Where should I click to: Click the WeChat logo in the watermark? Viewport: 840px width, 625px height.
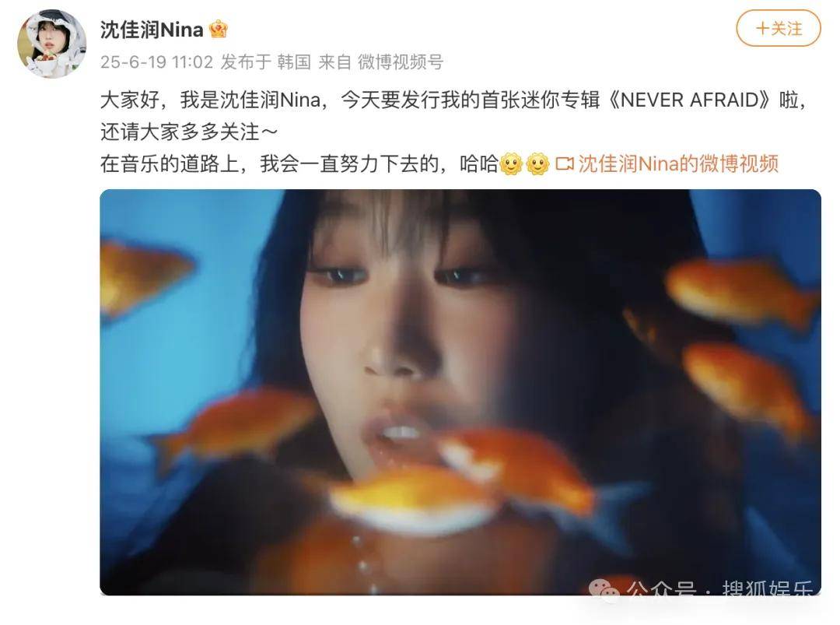[x=604, y=590]
